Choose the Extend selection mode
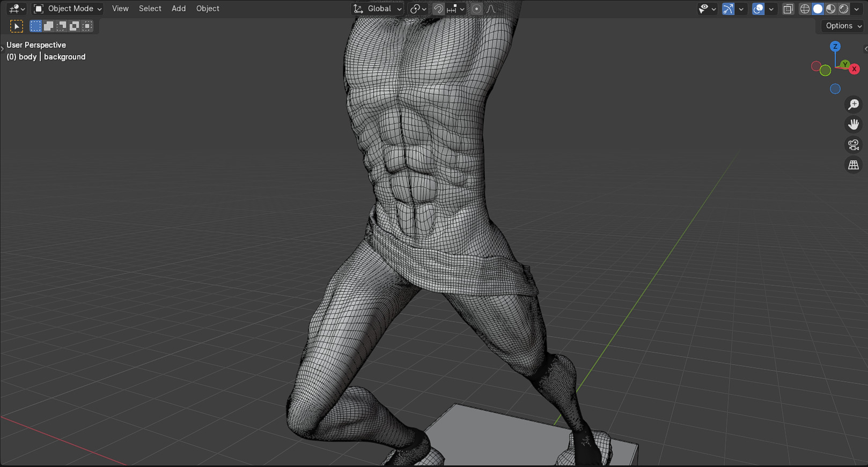 [x=48, y=26]
